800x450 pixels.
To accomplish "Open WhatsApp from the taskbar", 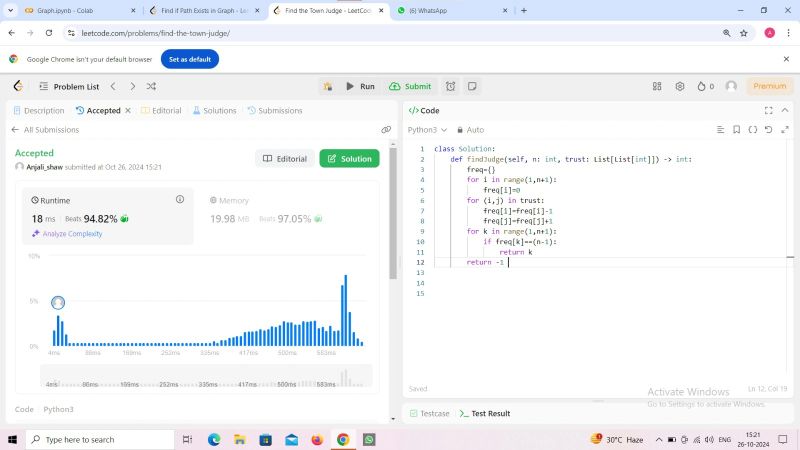I will click(369, 439).
